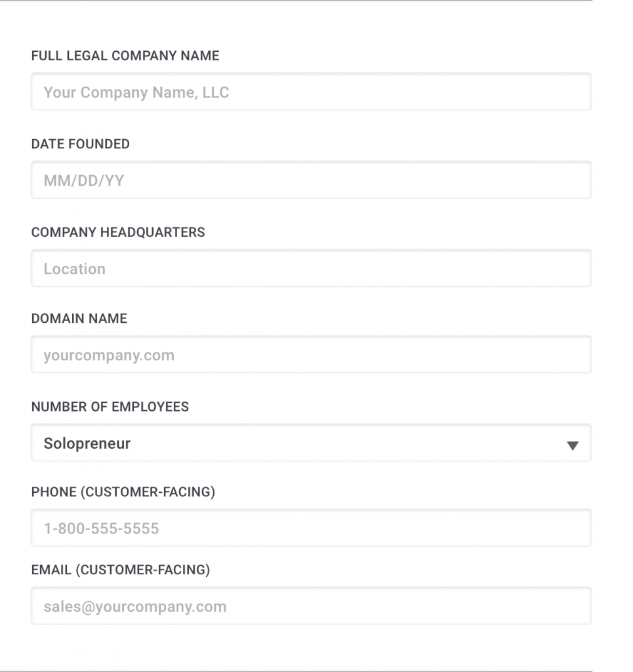The image size is (633, 672).
Task: Click into the Date Founded field
Action: 312,180
